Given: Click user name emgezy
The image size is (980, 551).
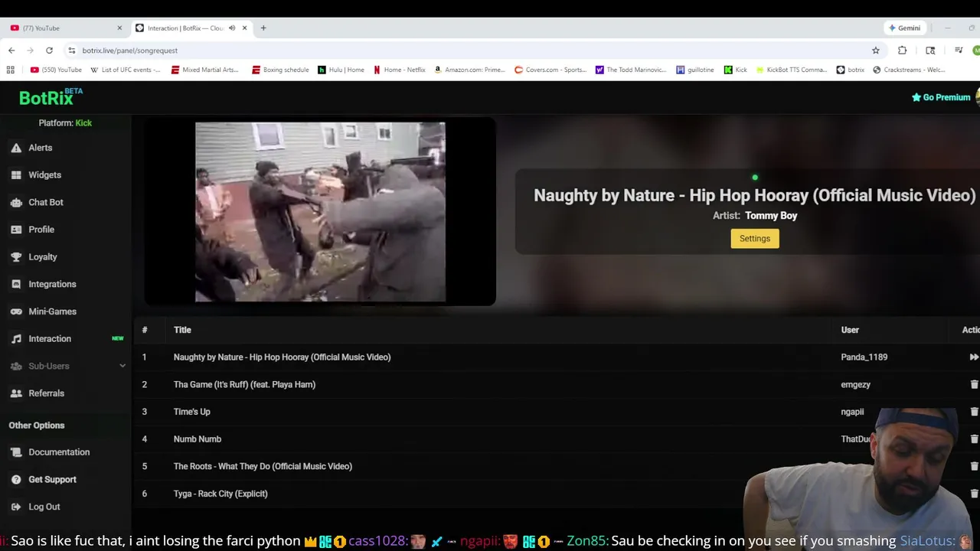Looking at the screenshot, I should (856, 385).
